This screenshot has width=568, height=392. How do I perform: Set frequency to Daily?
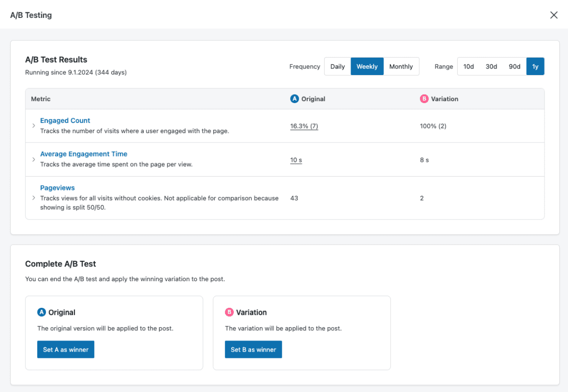[337, 66]
